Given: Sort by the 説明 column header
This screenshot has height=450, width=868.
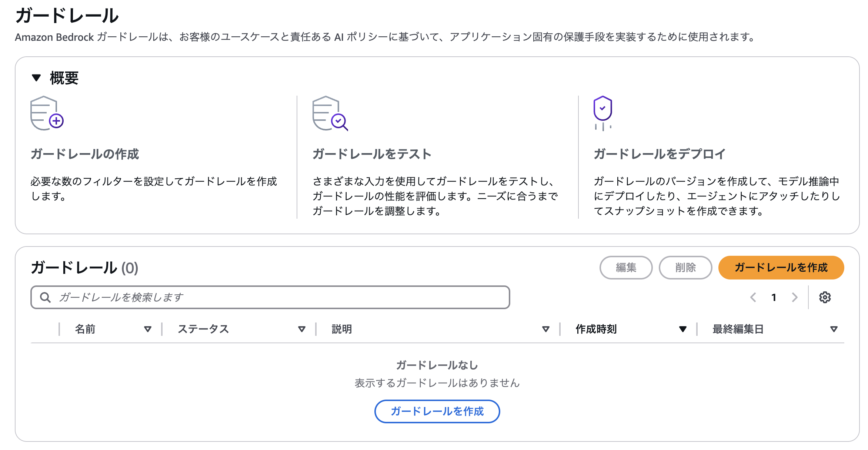Looking at the screenshot, I should point(341,329).
